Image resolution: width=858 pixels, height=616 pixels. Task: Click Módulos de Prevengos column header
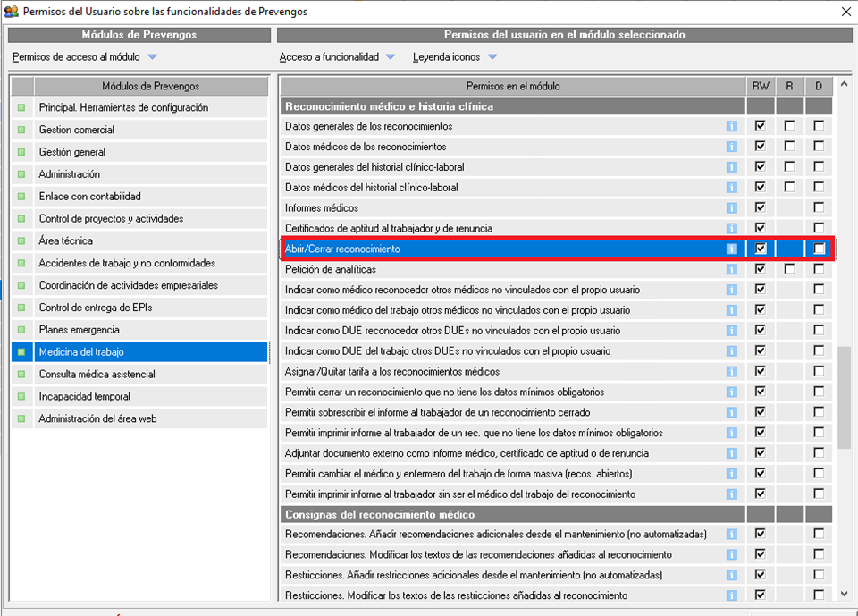point(150,87)
